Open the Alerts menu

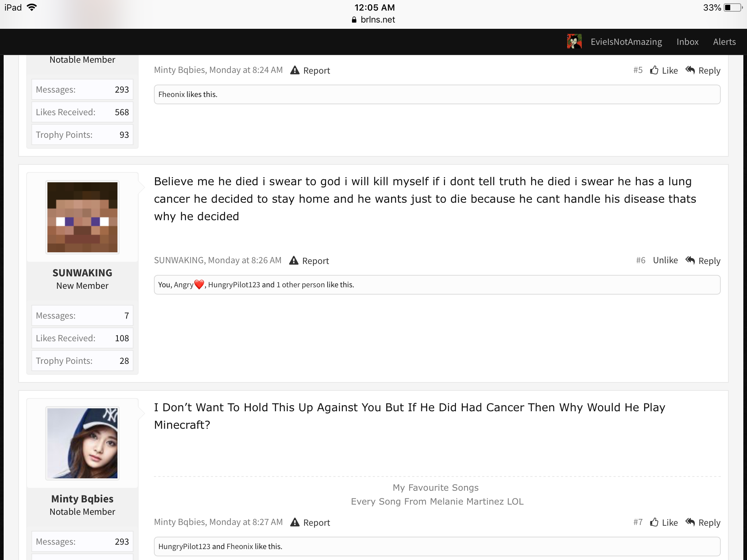[x=724, y=42]
